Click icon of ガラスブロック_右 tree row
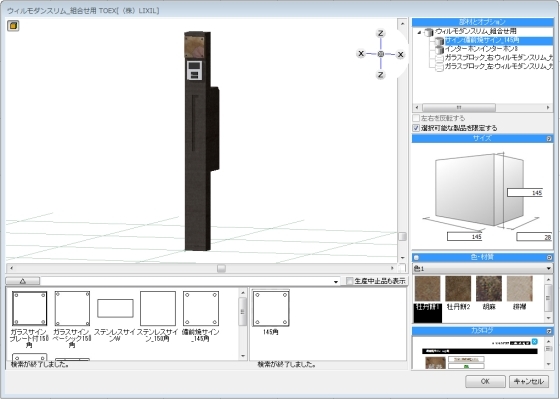 pos(439,58)
